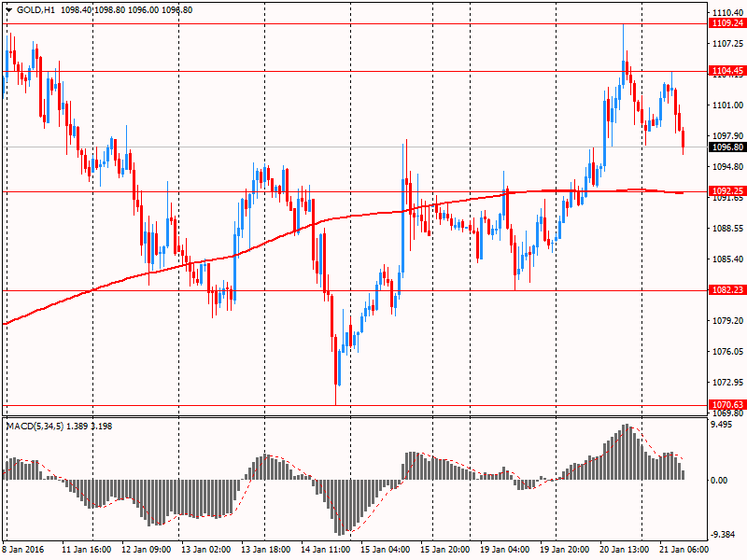Open the chart menu triangle beside GOLD,H1
This screenshot has width=747, height=560.
[8, 10]
